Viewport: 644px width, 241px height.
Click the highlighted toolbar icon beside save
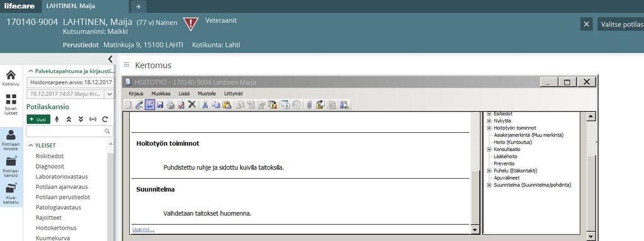tap(150, 104)
